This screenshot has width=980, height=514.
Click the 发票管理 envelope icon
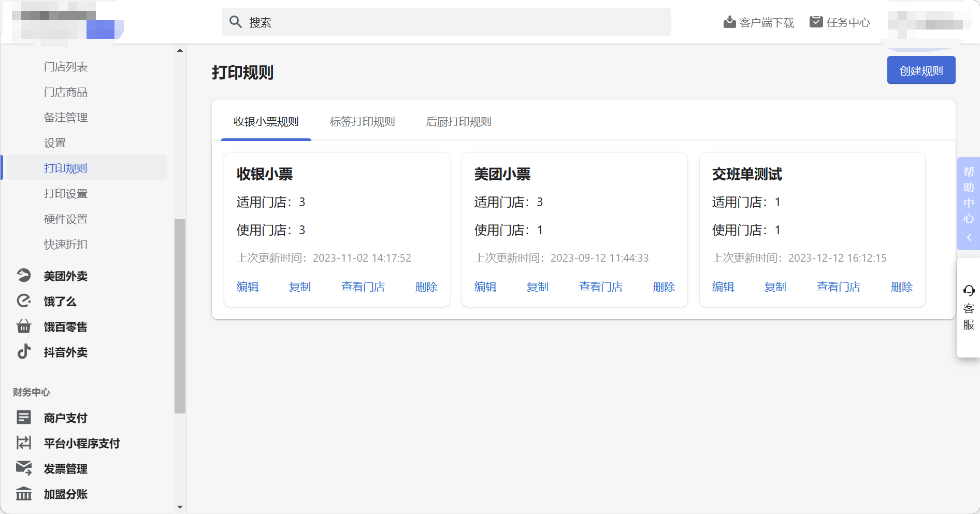click(x=24, y=468)
